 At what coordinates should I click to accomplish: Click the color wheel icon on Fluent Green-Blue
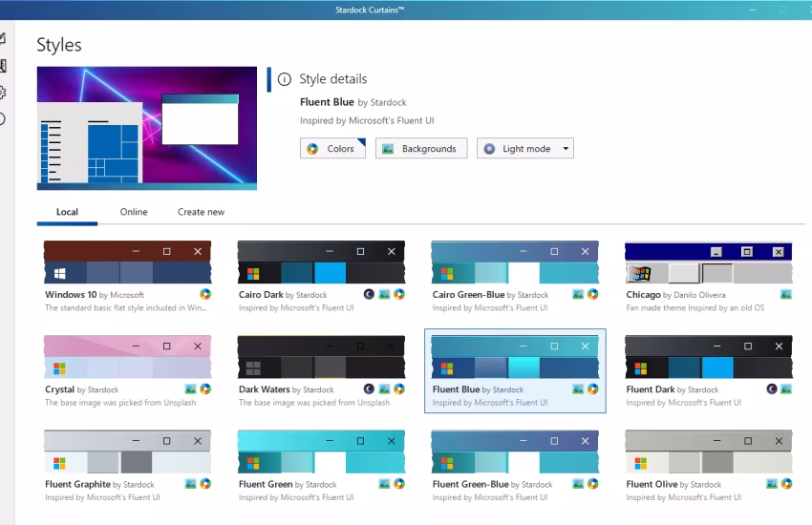coord(593,484)
